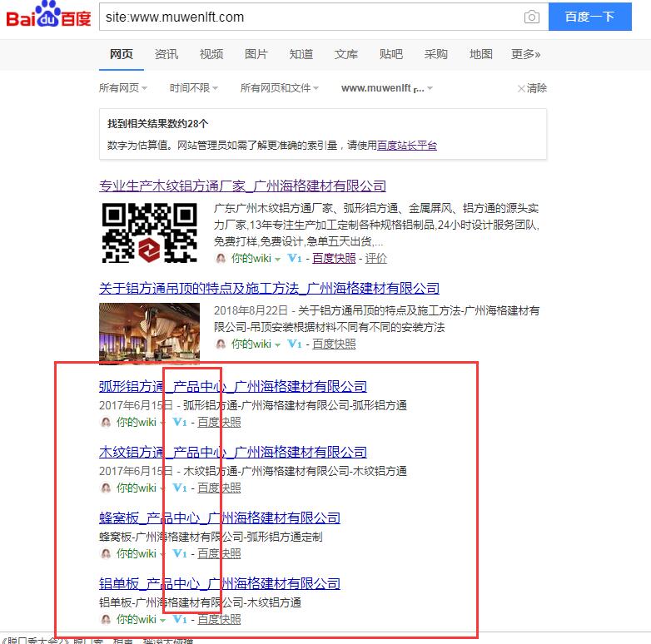Viewport: 651px width, 644px height.
Task: Click avatar icon under 铝单板 result
Action: point(106,620)
